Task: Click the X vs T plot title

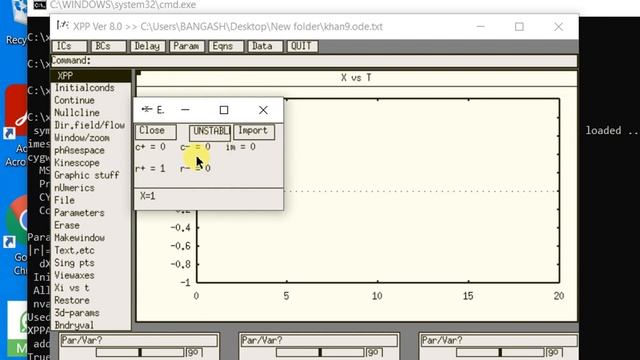Action: tap(356, 78)
